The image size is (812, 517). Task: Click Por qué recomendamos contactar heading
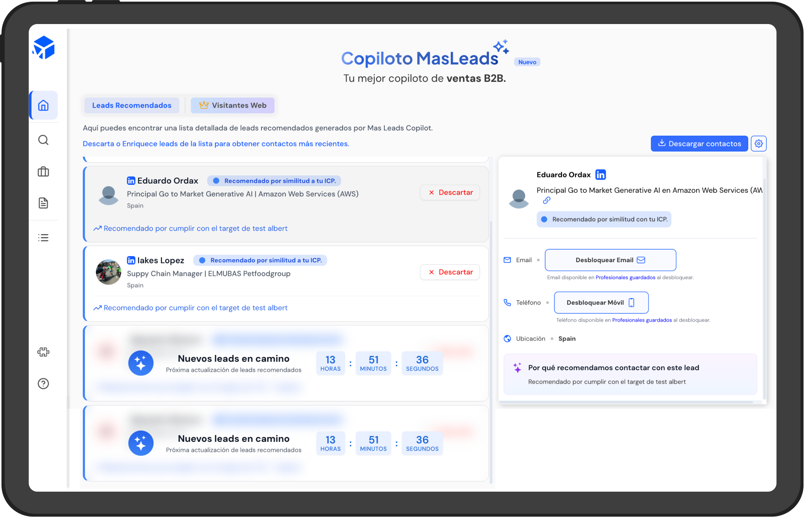(613, 368)
